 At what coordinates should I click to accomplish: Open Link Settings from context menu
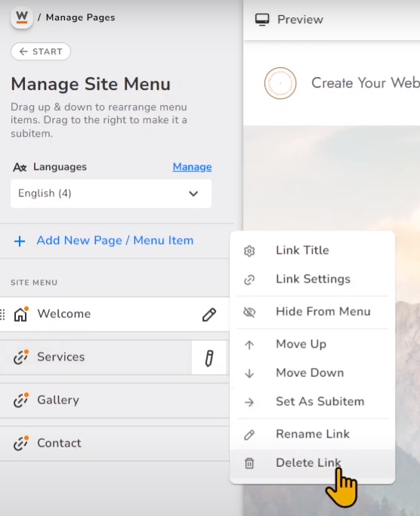[313, 279]
